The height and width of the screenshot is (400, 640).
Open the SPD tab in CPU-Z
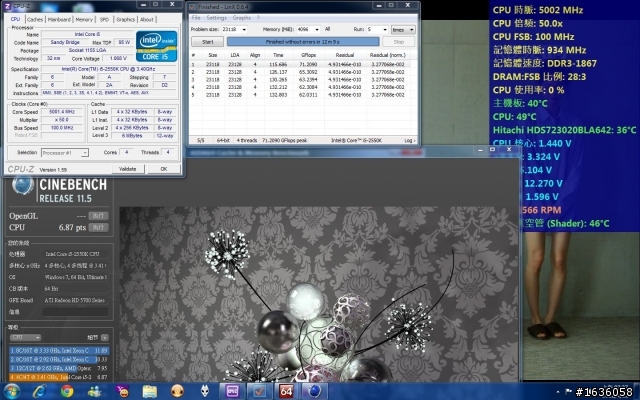point(104,19)
